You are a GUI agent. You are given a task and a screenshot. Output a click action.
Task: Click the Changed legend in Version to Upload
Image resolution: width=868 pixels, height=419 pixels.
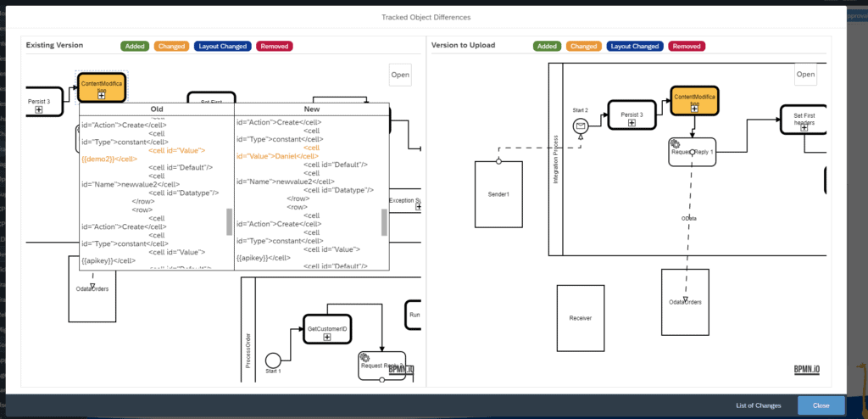click(x=584, y=46)
